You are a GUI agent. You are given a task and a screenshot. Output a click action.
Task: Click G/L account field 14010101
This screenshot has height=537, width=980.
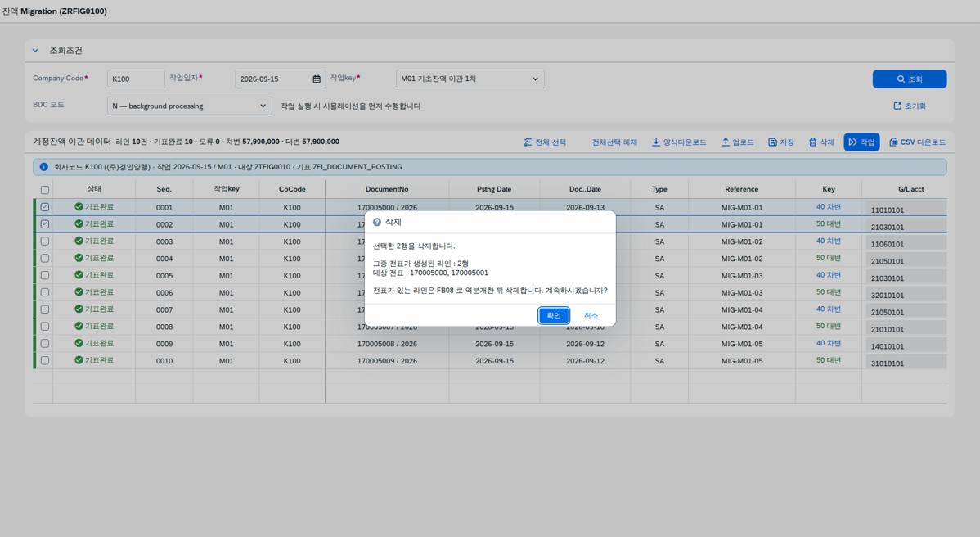point(906,345)
